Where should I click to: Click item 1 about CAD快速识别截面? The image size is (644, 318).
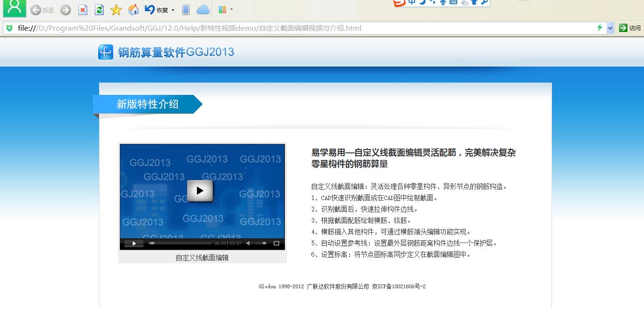(375, 198)
